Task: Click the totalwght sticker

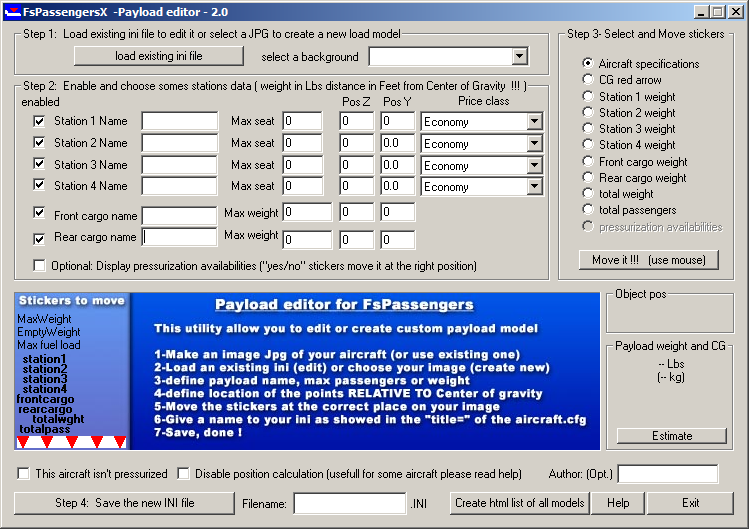Action: tap(58, 419)
